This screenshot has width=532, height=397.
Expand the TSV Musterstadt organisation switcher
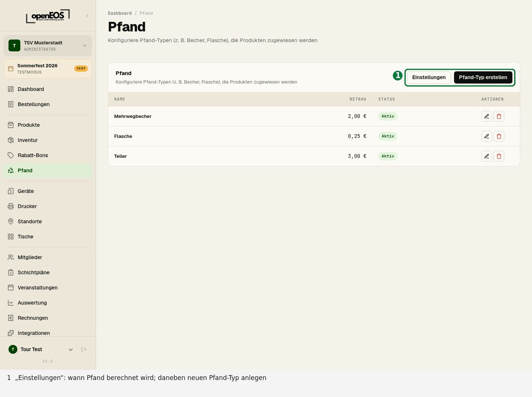coord(48,45)
